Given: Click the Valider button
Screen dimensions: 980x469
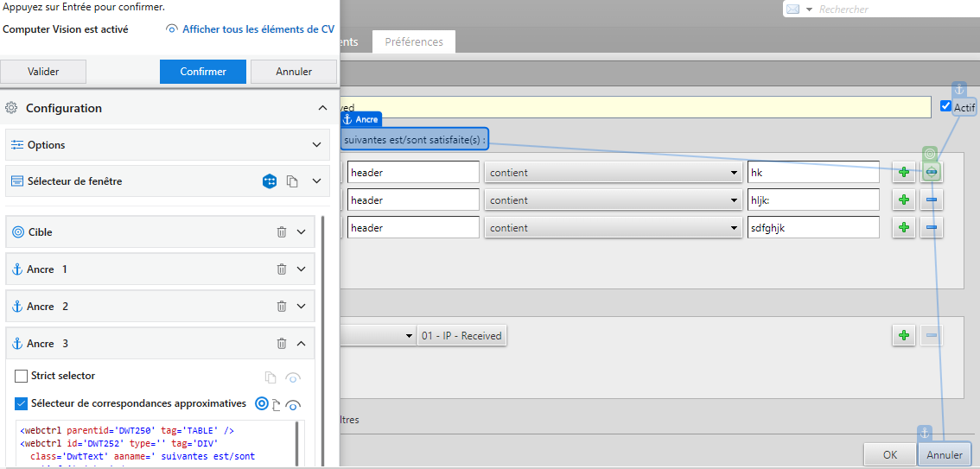Looking at the screenshot, I should tap(43, 71).
